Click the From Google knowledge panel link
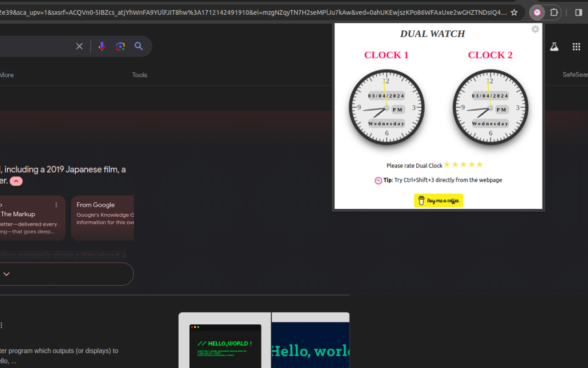This screenshot has width=588, height=368. click(96, 205)
